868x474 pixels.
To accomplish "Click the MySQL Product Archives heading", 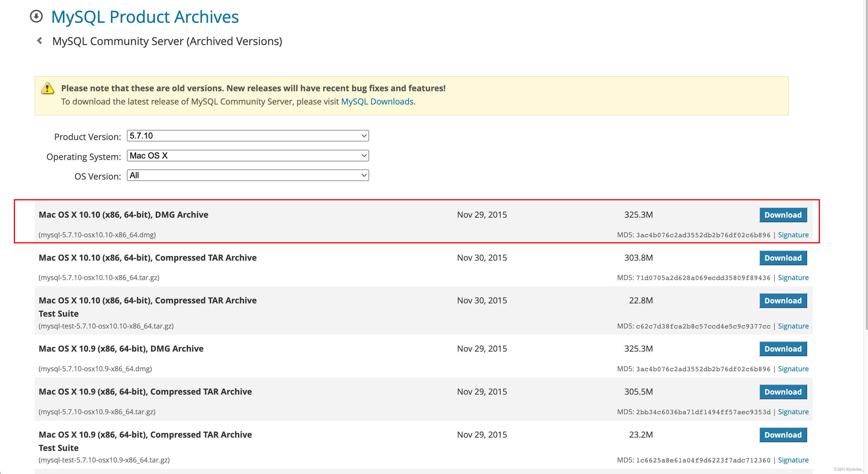I will 145,17.
